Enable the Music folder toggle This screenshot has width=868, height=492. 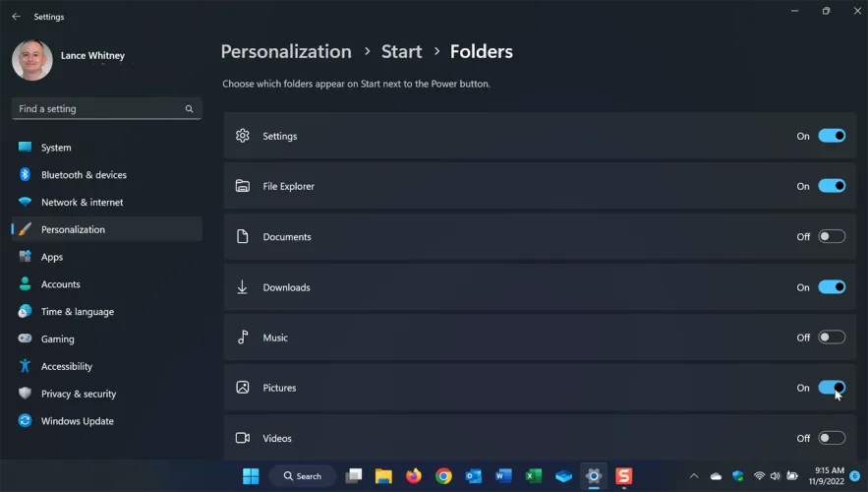coord(831,338)
